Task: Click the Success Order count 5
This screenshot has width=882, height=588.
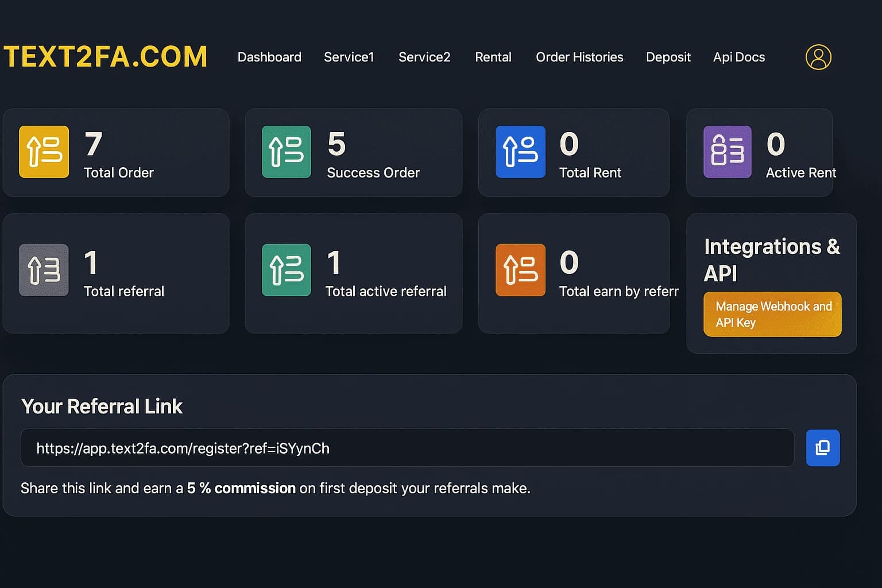Action: tap(336, 144)
